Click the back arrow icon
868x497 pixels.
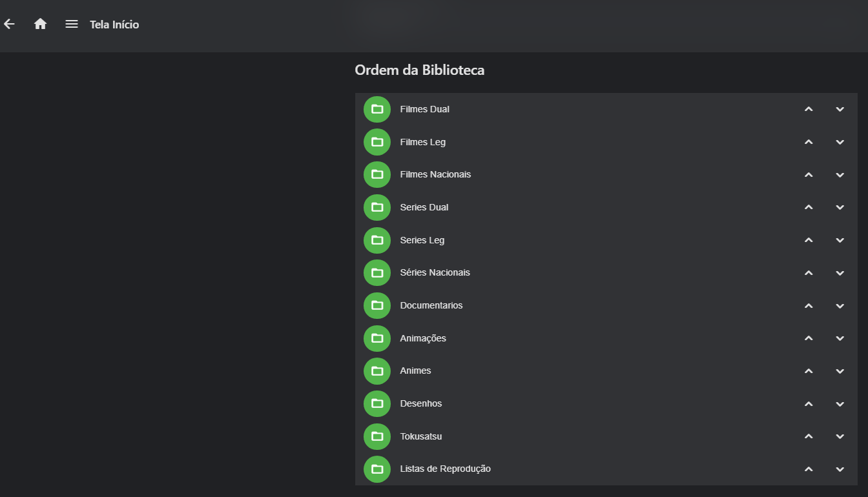(x=9, y=25)
